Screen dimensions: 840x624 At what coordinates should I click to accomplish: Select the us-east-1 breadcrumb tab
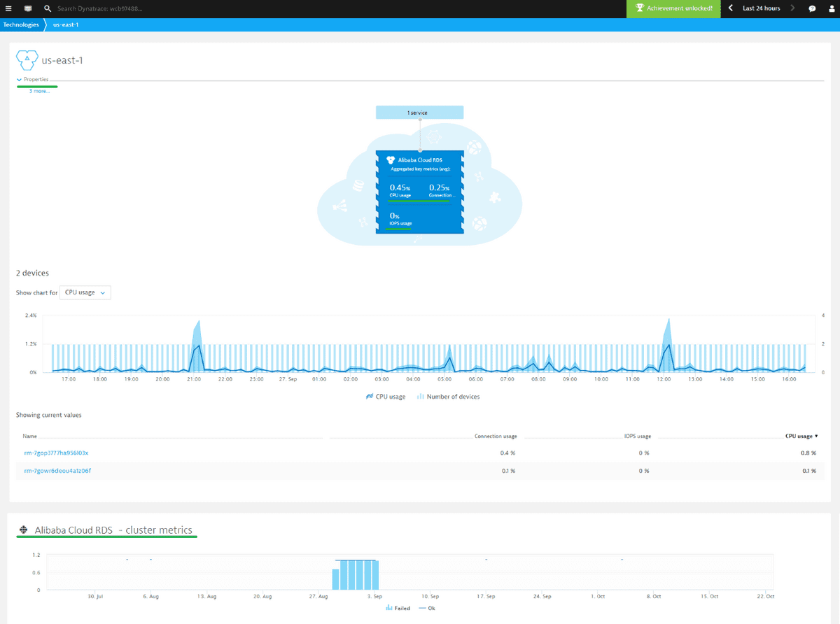66,24
